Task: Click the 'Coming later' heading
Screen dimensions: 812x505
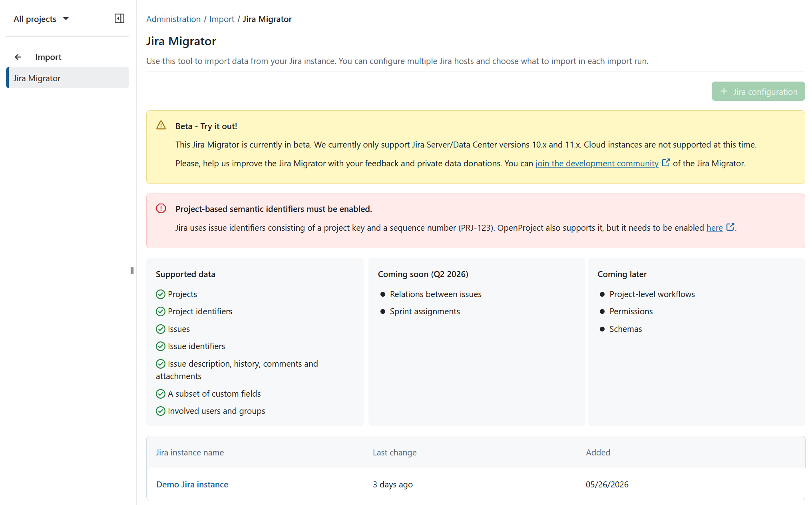Action: point(622,274)
